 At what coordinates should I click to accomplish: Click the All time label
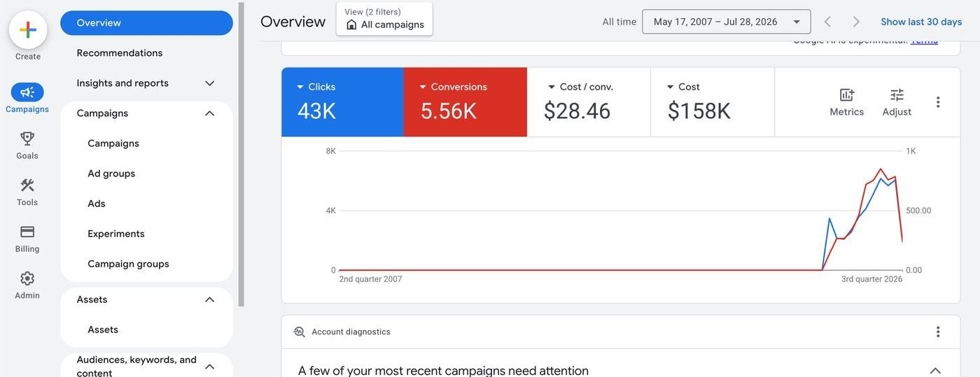coord(619,22)
